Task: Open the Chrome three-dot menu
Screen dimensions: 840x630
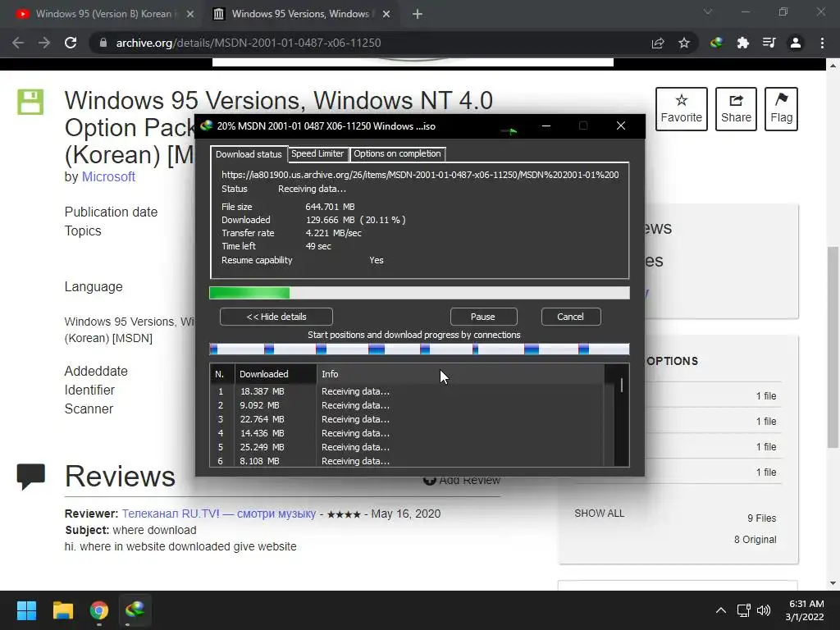Action: coord(822,43)
